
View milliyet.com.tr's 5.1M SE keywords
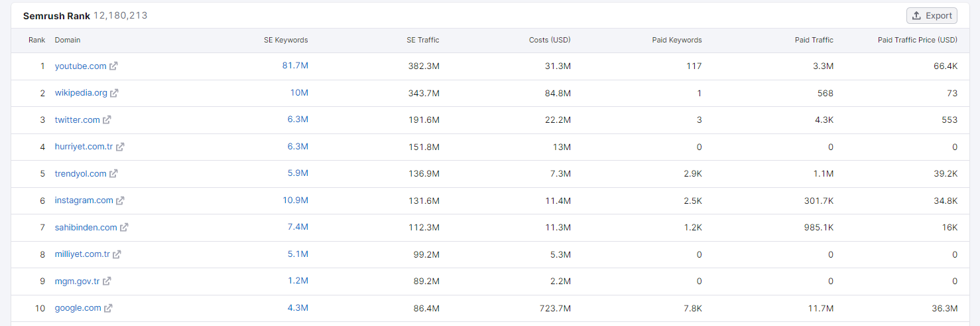click(x=298, y=254)
